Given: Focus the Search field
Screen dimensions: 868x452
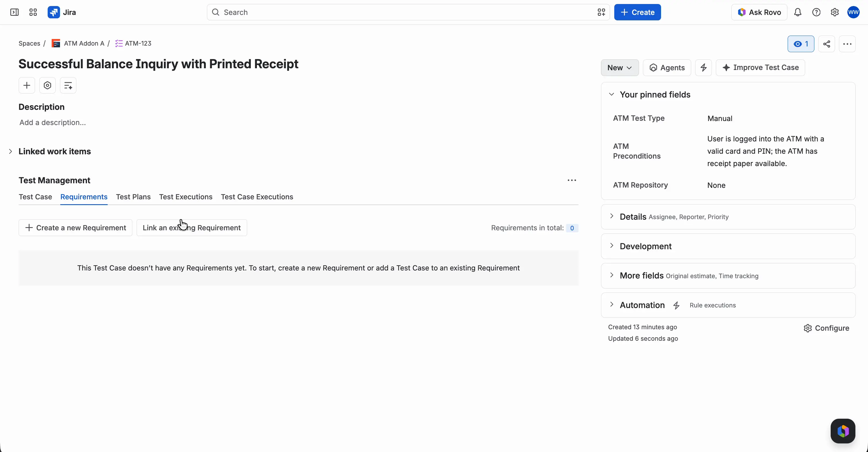Looking at the screenshot, I should (x=408, y=12).
